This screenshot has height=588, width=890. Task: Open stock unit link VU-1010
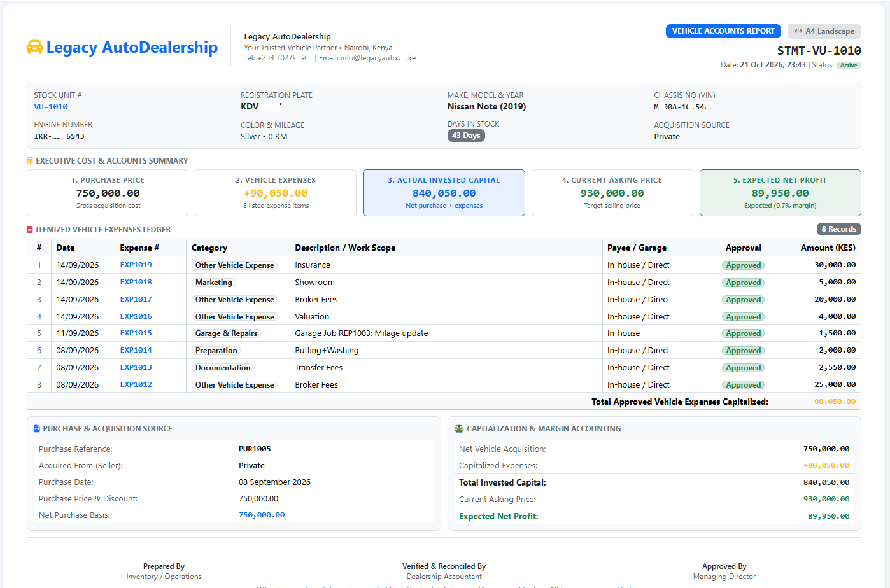coord(51,107)
